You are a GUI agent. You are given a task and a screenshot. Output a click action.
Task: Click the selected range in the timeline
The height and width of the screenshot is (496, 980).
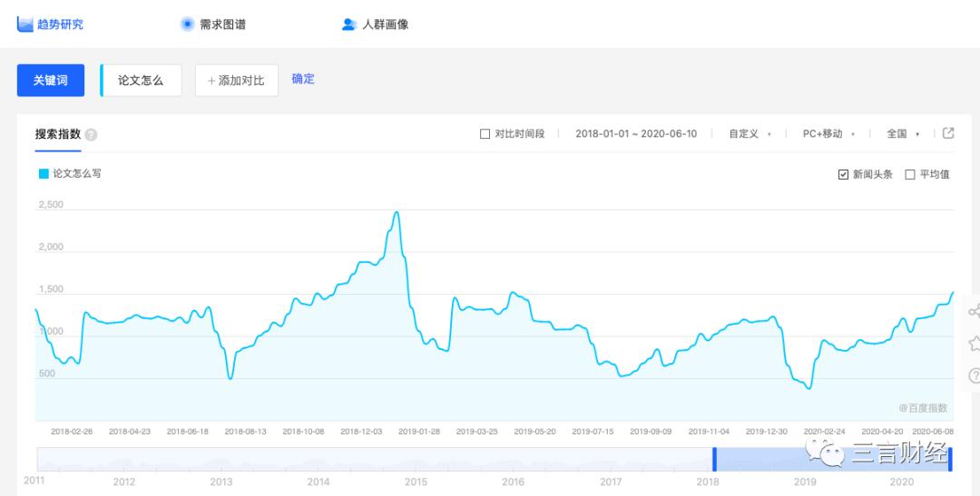pos(832,459)
